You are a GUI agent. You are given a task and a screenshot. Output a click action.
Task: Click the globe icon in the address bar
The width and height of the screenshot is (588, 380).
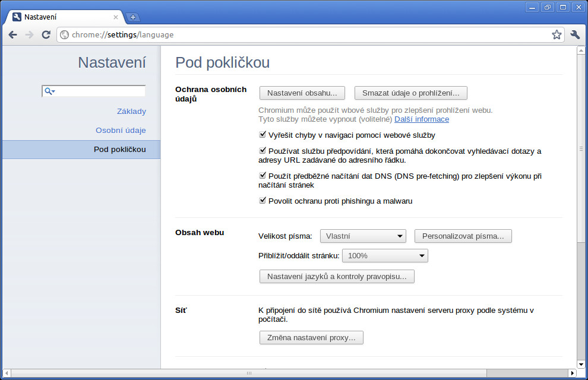point(65,35)
